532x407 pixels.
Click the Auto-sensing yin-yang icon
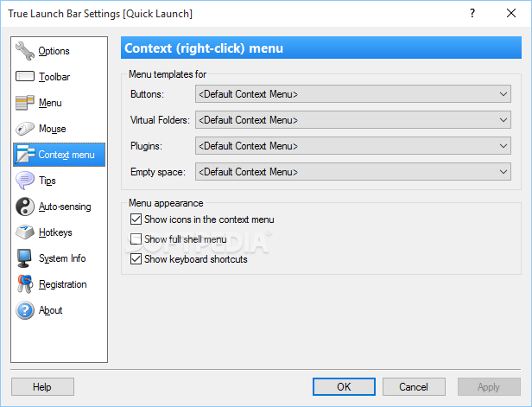25,207
